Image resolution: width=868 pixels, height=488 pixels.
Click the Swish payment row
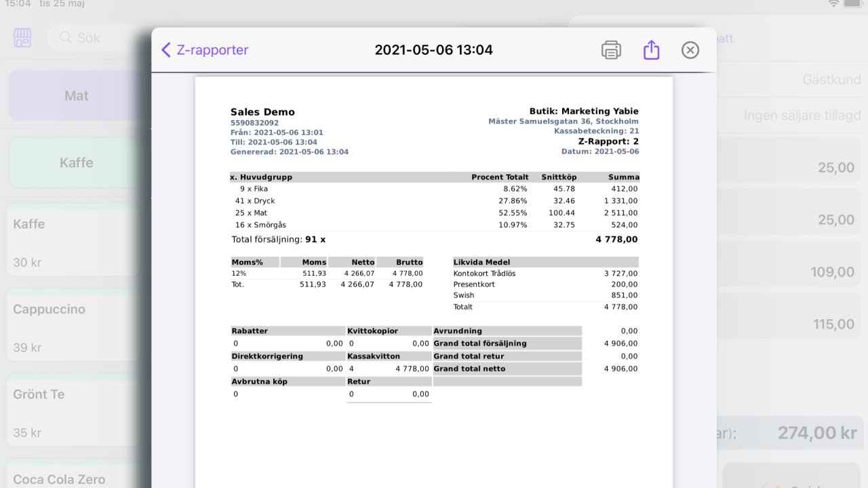[x=546, y=295]
